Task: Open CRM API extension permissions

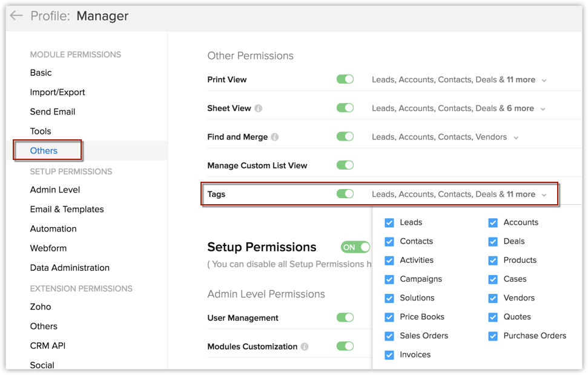Action: click(x=48, y=345)
